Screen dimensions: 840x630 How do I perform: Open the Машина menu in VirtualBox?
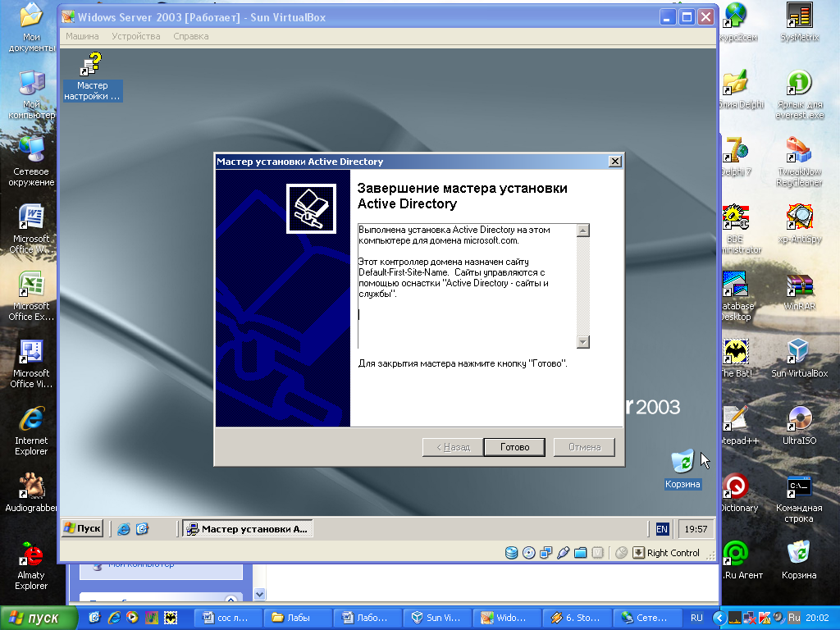82,36
